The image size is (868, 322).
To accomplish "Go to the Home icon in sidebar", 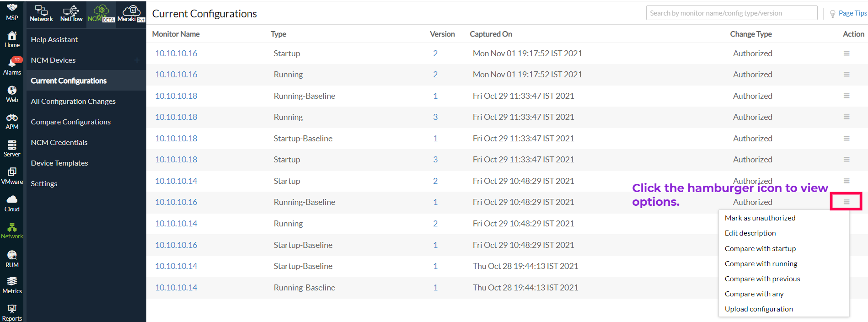I will [x=12, y=35].
